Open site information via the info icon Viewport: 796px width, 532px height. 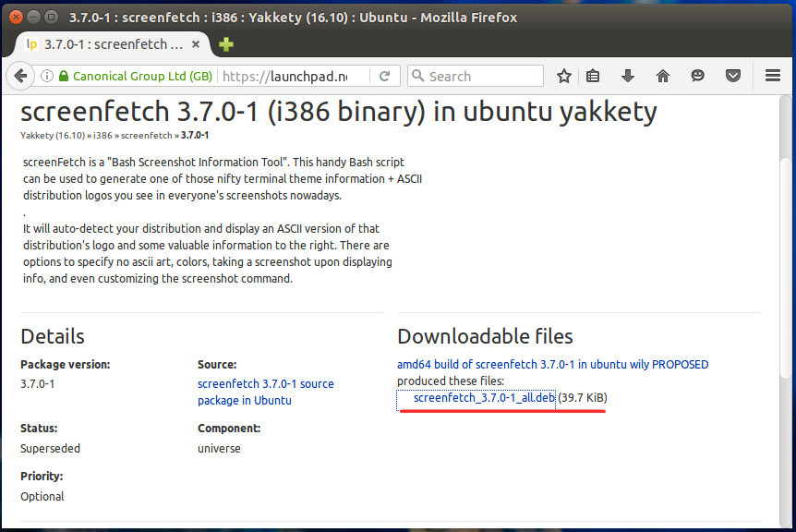pyautogui.click(x=47, y=76)
